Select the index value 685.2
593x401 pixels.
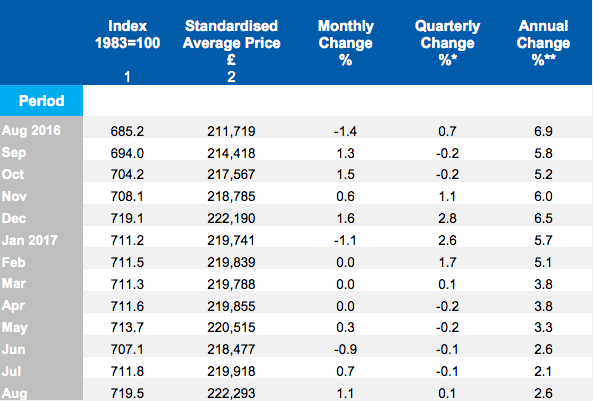pyautogui.click(x=127, y=131)
